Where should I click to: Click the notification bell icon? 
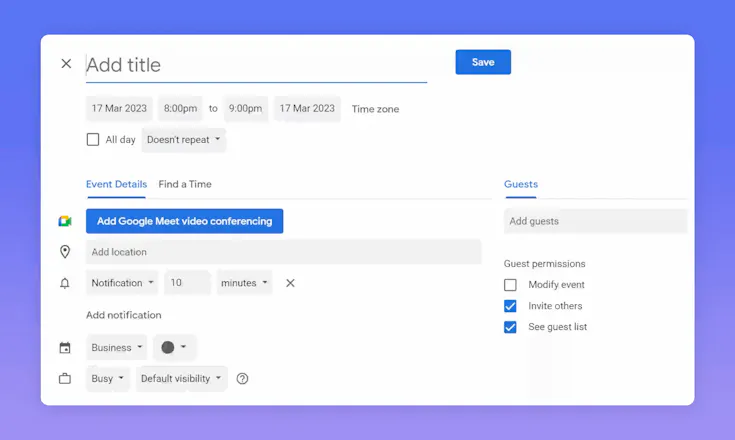click(65, 283)
